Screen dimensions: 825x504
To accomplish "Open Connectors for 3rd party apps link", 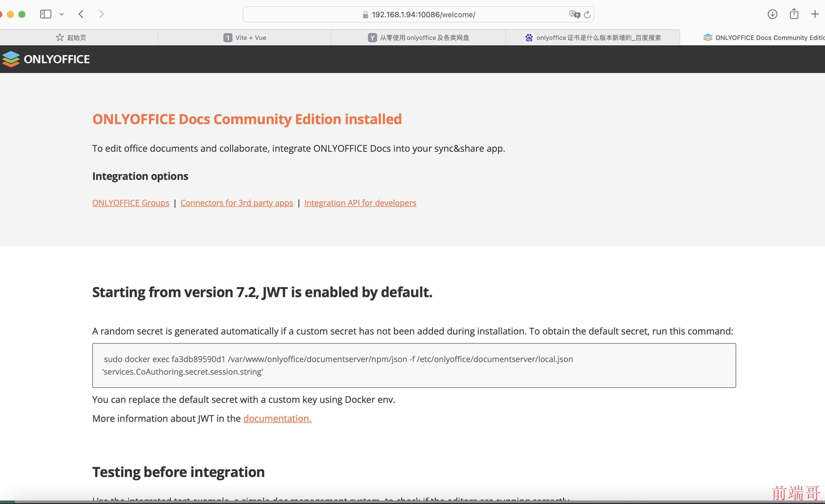I will tap(237, 203).
